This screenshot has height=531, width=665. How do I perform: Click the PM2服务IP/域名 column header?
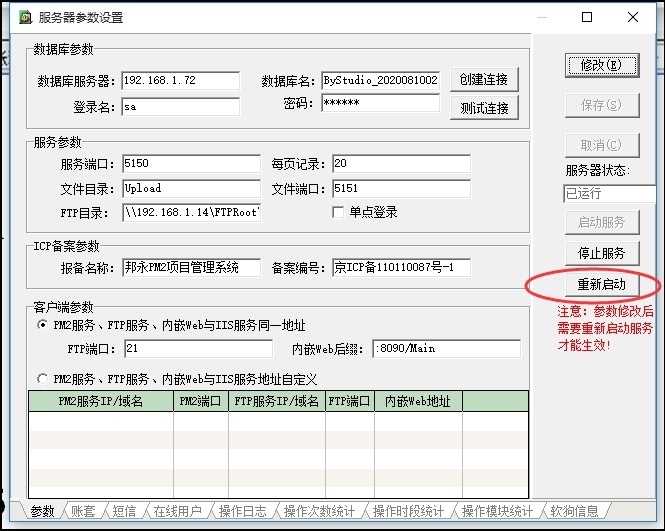tap(100, 402)
